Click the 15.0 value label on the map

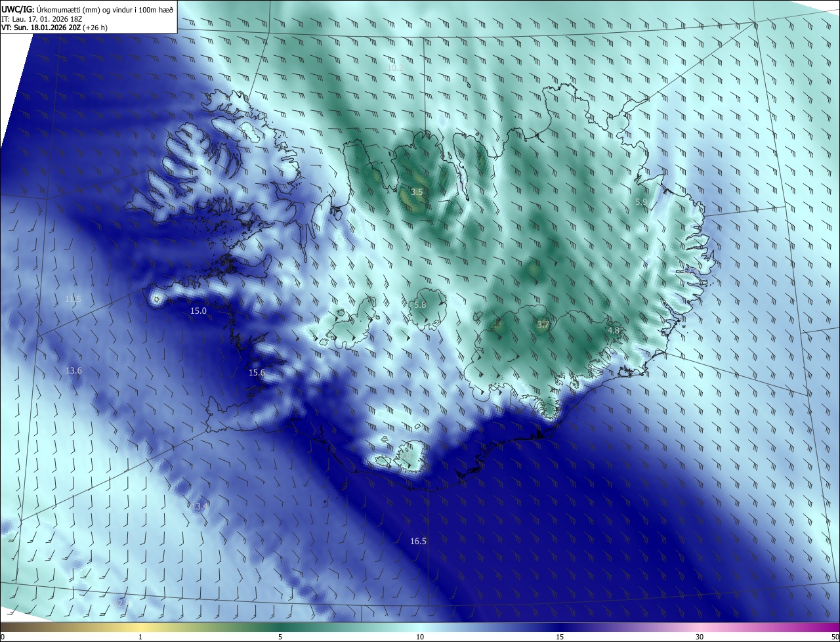click(198, 310)
